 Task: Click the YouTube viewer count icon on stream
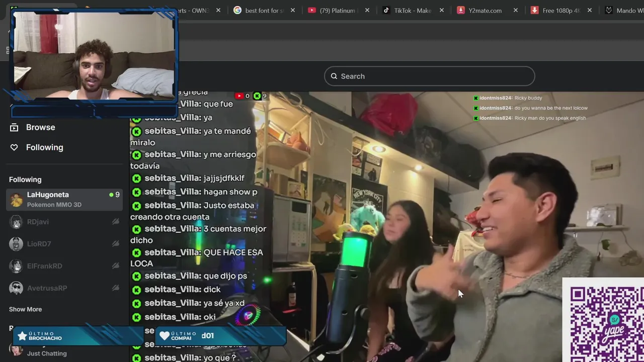239,96
